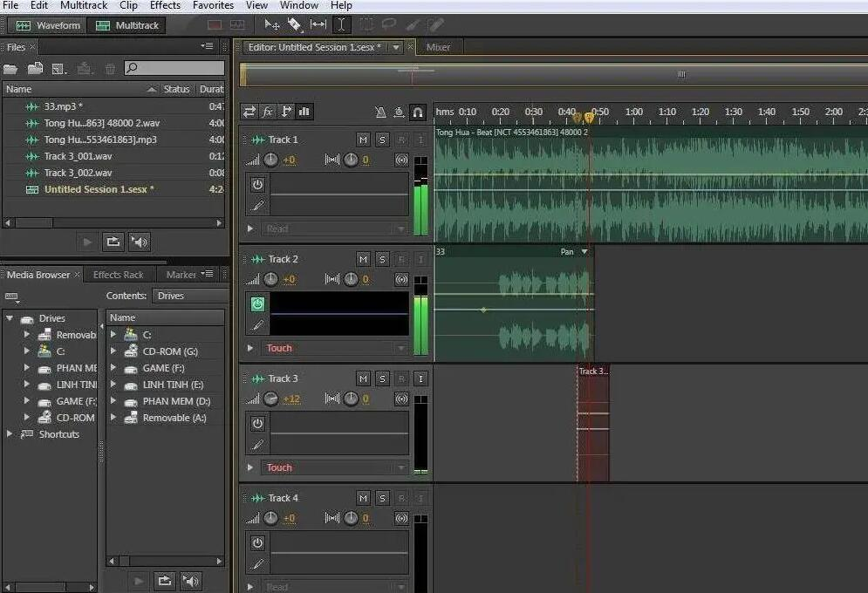Mute Track 1
Screen dimensions: 868x593
point(363,140)
